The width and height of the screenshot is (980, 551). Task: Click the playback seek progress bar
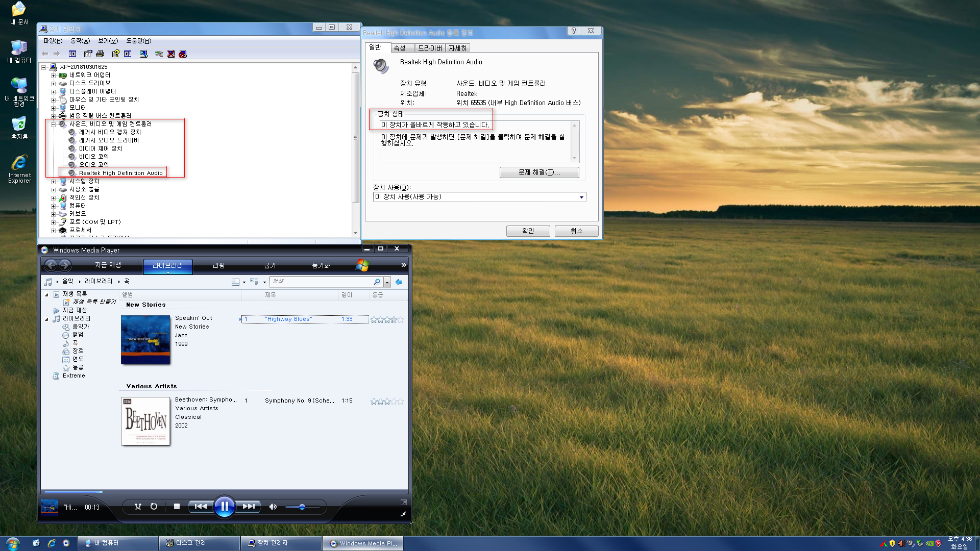(x=225, y=492)
